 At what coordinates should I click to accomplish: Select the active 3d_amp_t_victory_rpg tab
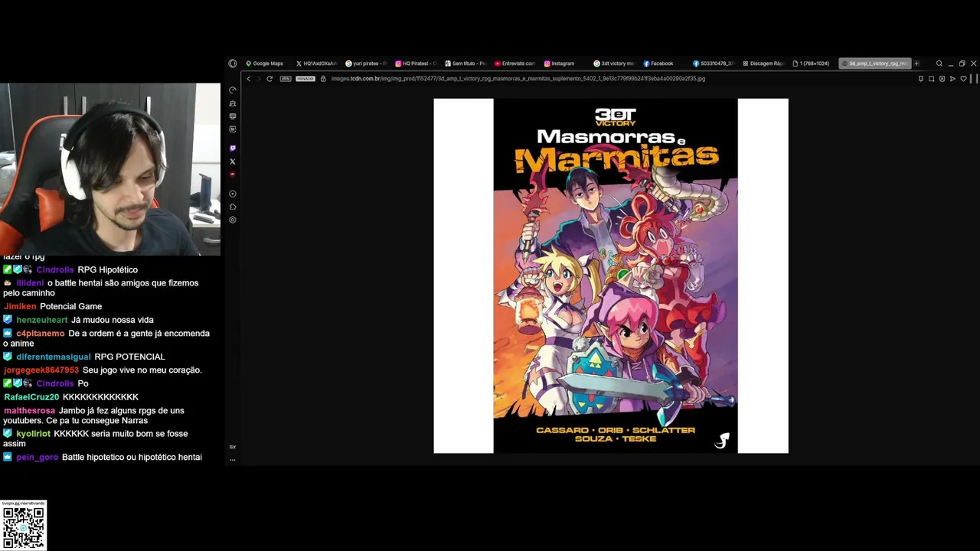point(874,64)
